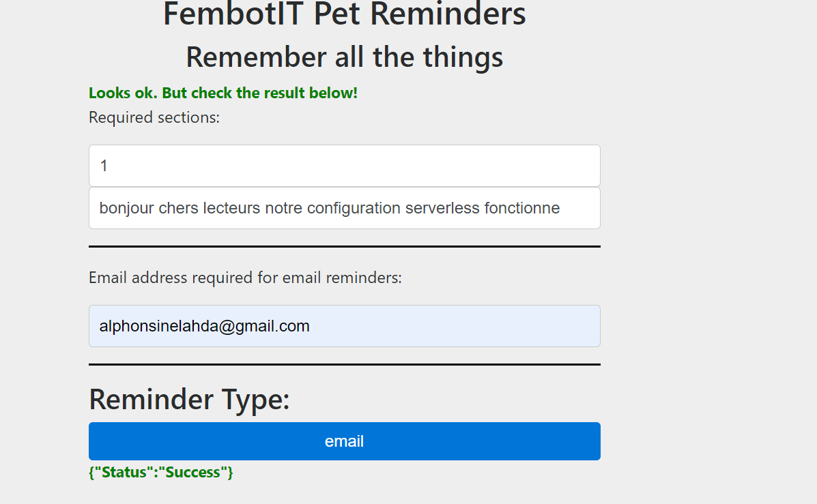Click the word bonjour in message field
817x504 pixels.
tap(126, 208)
